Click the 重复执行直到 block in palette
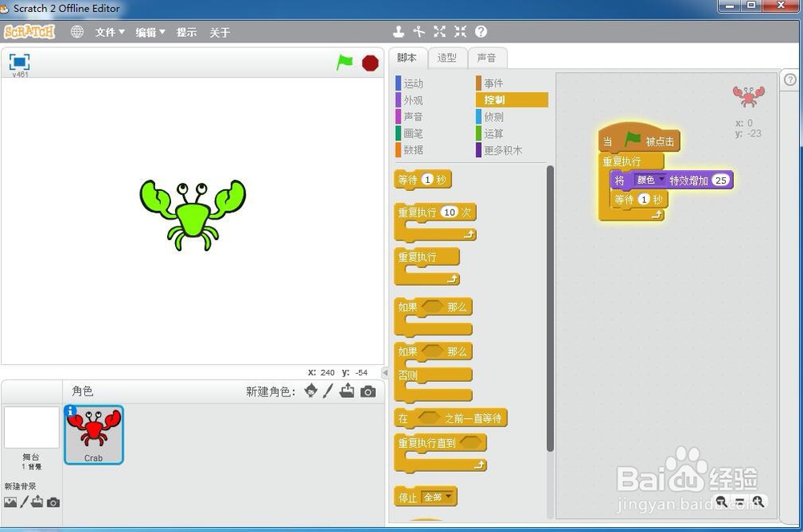Screen dimensions: 803x532 (x=440, y=453)
